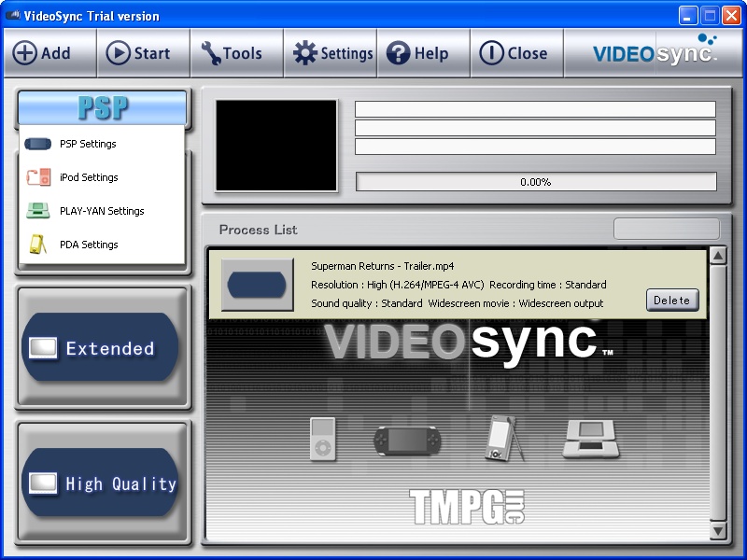Click the 'Sound quality : Standard' text
Image resolution: width=747 pixels, height=560 pixels.
(x=366, y=303)
